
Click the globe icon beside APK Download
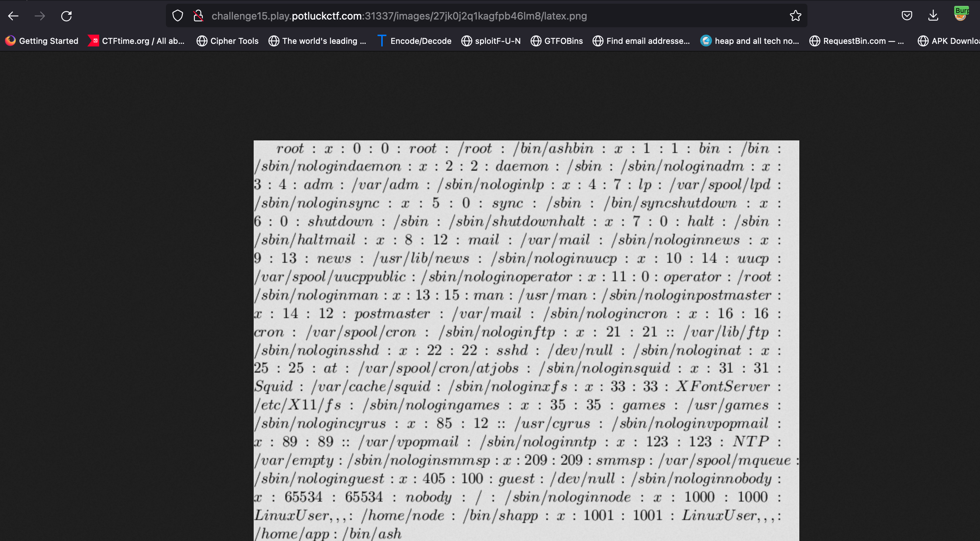923,41
